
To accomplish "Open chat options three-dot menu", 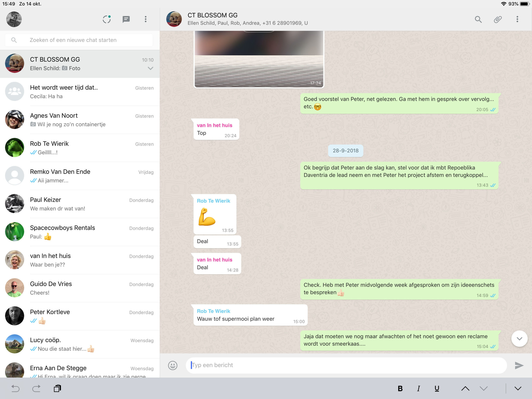I will coord(517,19).
